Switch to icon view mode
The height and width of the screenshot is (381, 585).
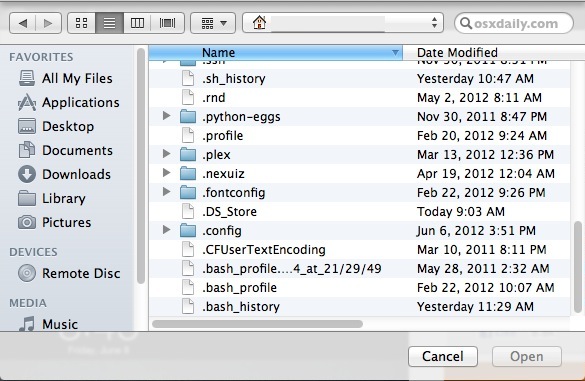coord(82,23)
